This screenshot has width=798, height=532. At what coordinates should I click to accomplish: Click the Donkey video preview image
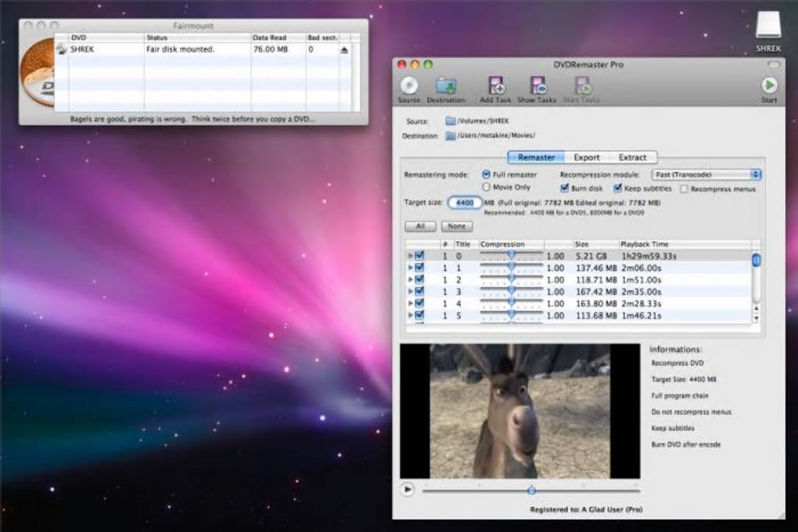click(519, 411)
